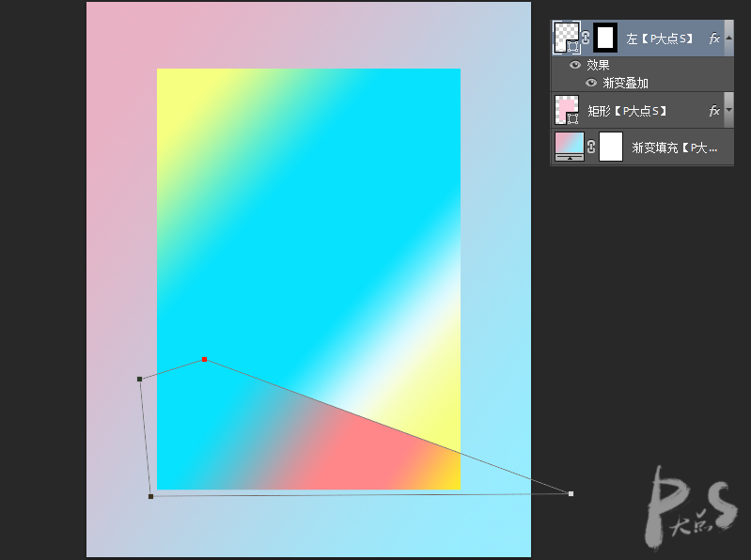Select the top-left dark anchor point of the path
Viewport: 751px width, 560px height.
coord(140,379)
